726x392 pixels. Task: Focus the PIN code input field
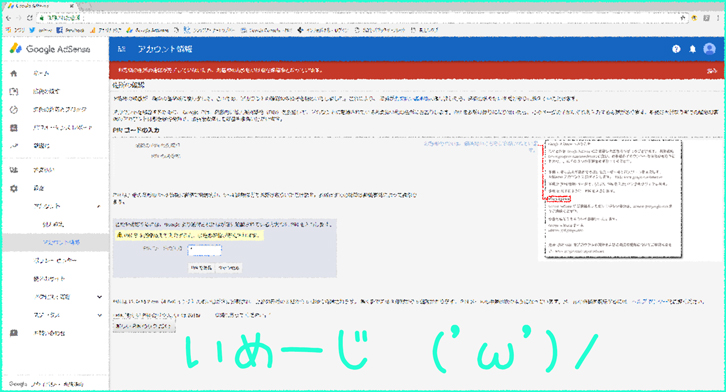[204, 250]
